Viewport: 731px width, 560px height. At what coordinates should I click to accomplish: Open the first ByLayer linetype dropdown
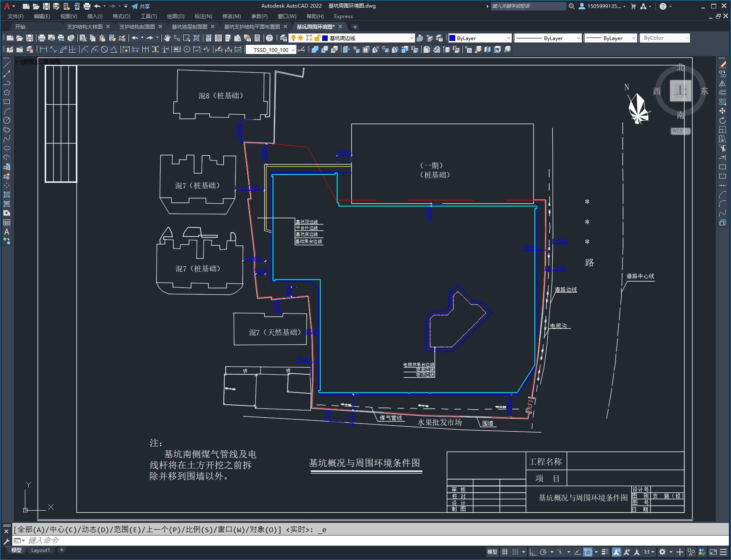[548, 38]
